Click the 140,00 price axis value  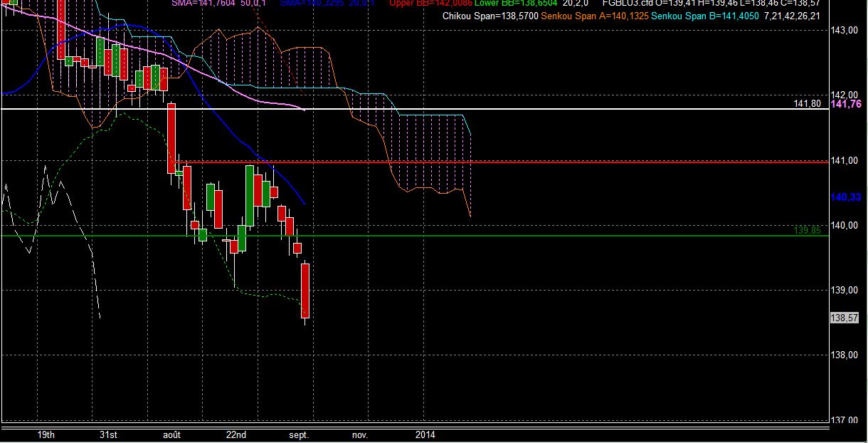[x=846, y=226]
